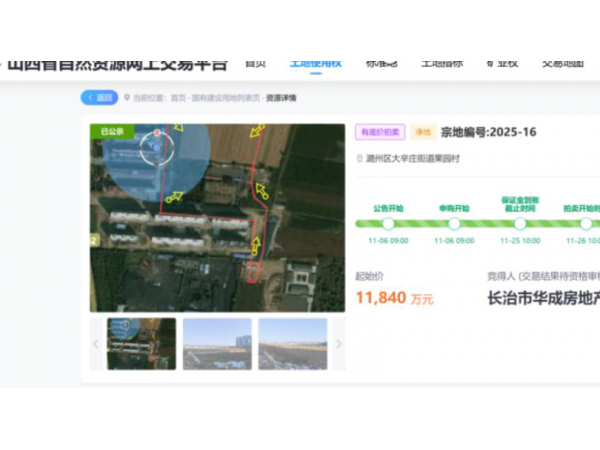Click the 公告开始 timeline node
Screen dimensions: 600x450
coord(388,223)
